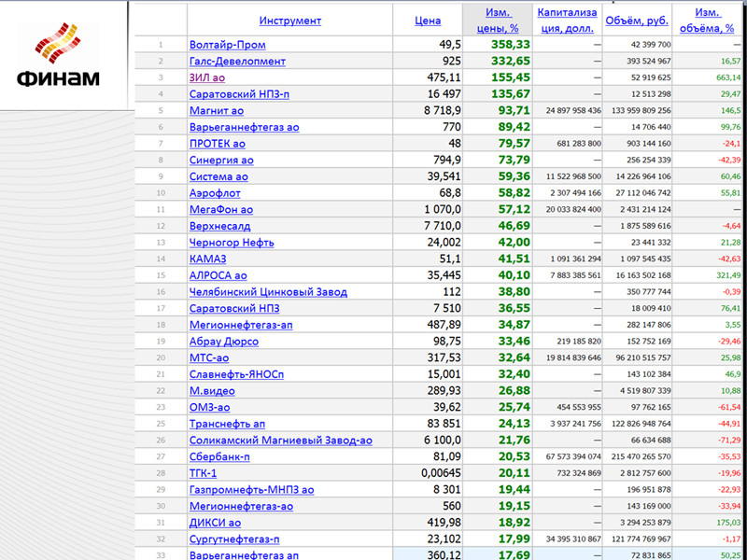This screenshot has height=560, width=747.
Task: Open the Сбербанк-п instrument
Action: pyautogui.click(x=219, y=457)
